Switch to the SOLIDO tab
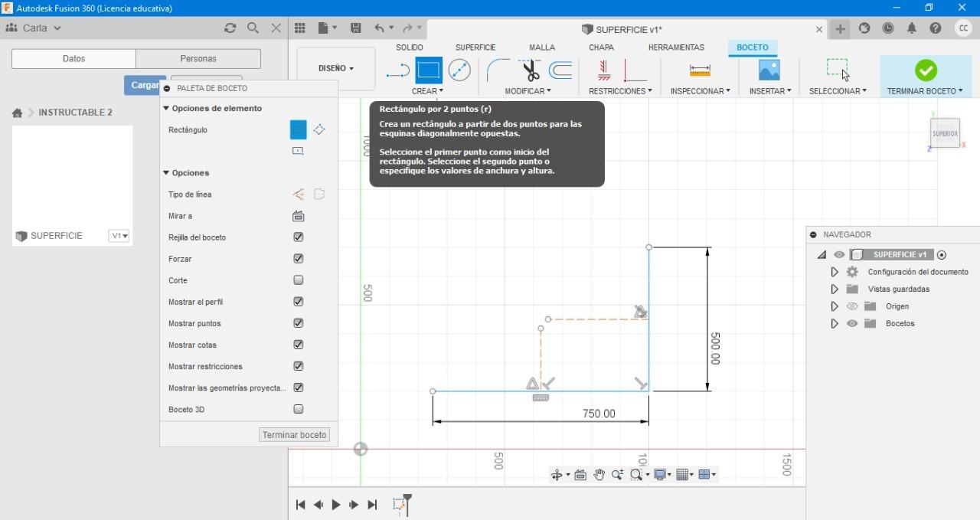The height and width of the screenshot is (520, 980). [x=410, y=47]
